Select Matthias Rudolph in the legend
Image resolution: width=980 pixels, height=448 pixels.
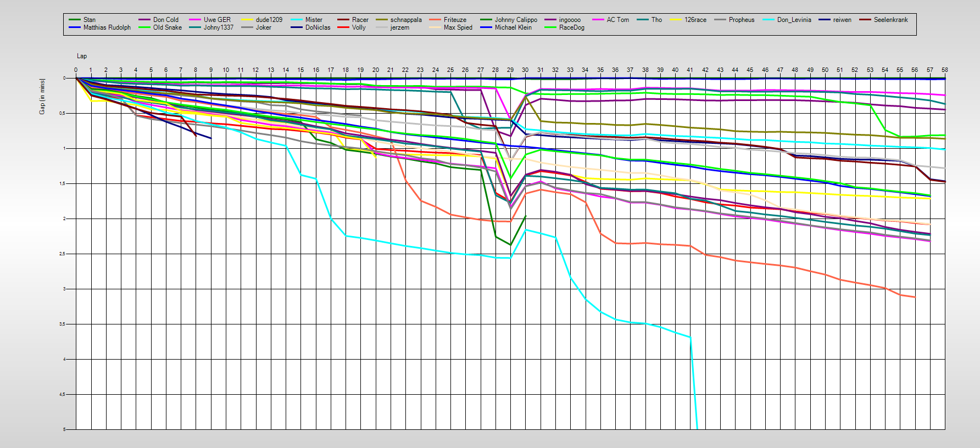click(107, 27)
